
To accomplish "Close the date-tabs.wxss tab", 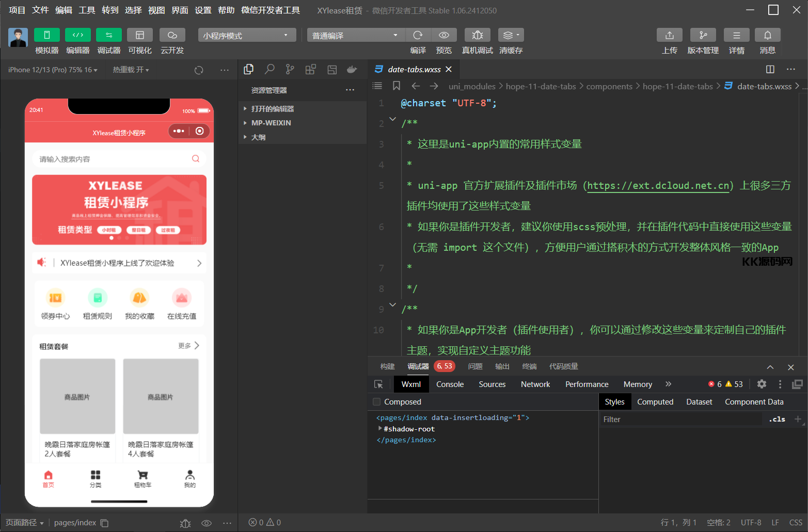I will pos(449,69).
